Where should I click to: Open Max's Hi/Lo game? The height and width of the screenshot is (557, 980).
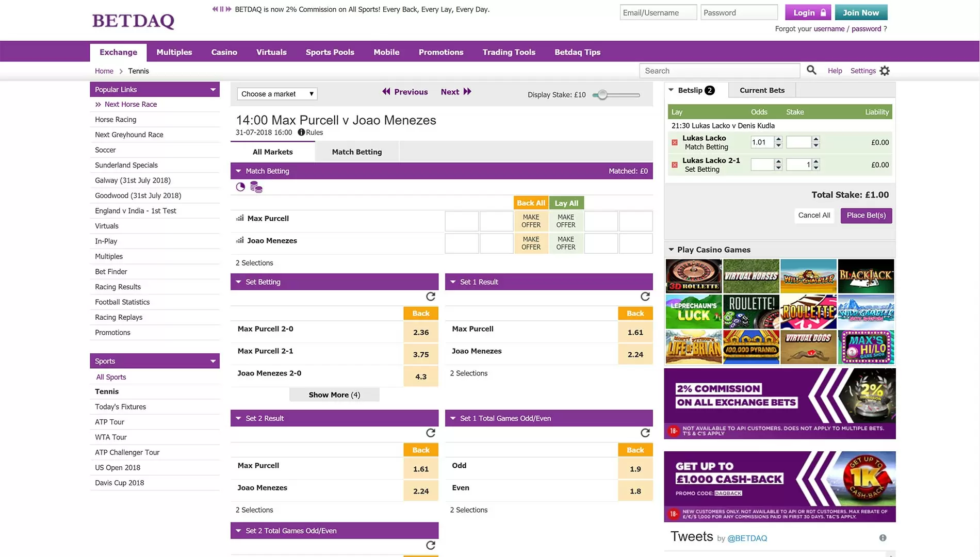[866, 347]
